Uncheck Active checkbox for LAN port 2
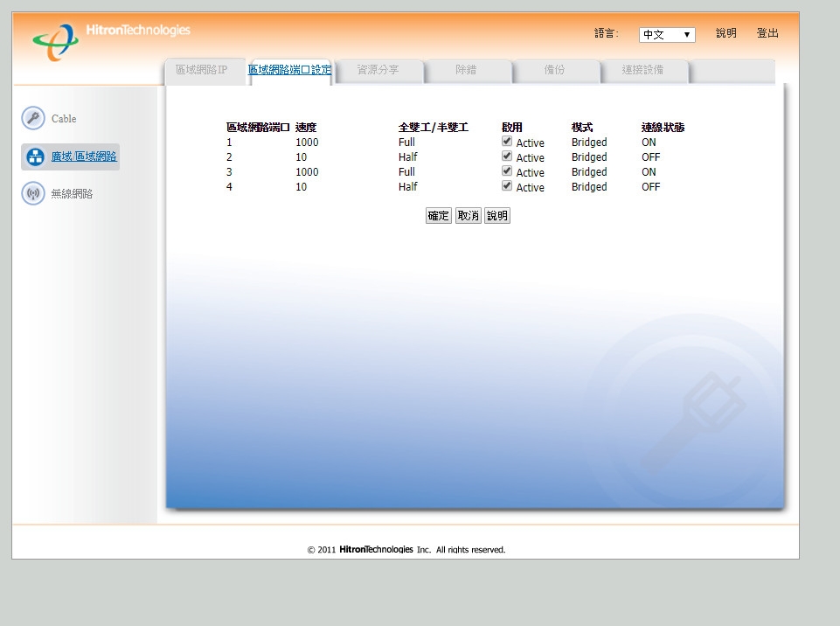 pos(507,156)
